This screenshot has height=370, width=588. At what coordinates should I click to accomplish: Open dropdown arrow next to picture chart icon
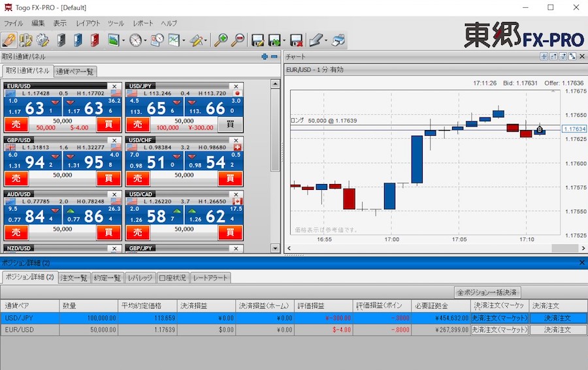123,40
